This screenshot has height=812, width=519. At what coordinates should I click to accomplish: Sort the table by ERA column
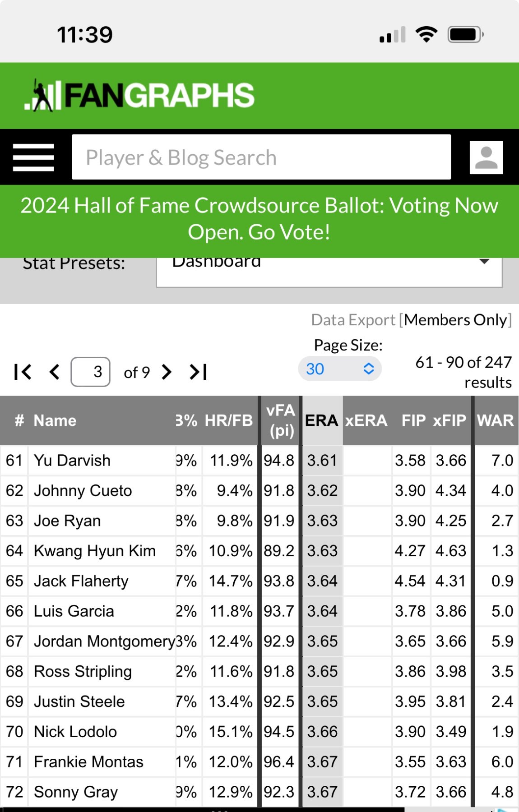pyautogui.click(x=321, y=420)
